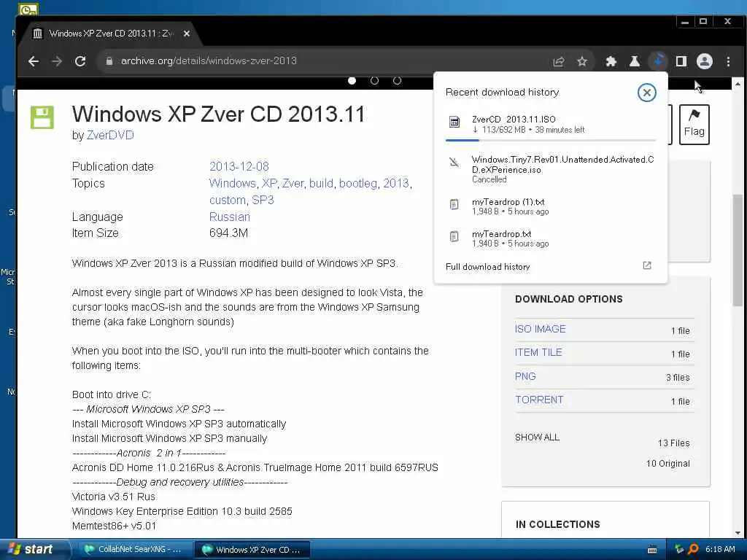Toggle the Downloads toolbar icon
The height and width of the screenshot is (560, 747).
(x=659, y=61)
